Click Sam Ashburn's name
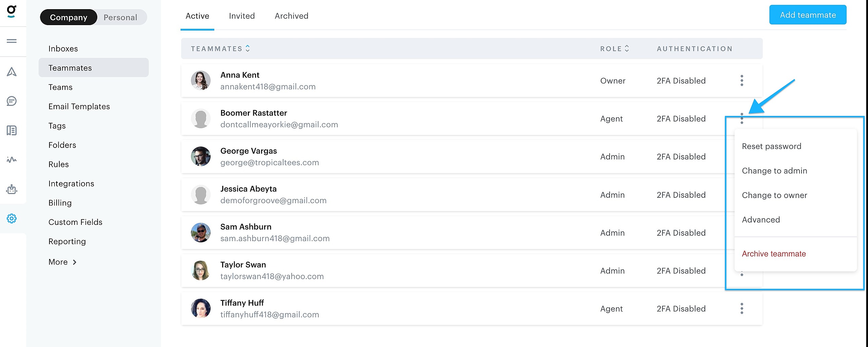Viewport: 868px width, 347px height. 246,227
